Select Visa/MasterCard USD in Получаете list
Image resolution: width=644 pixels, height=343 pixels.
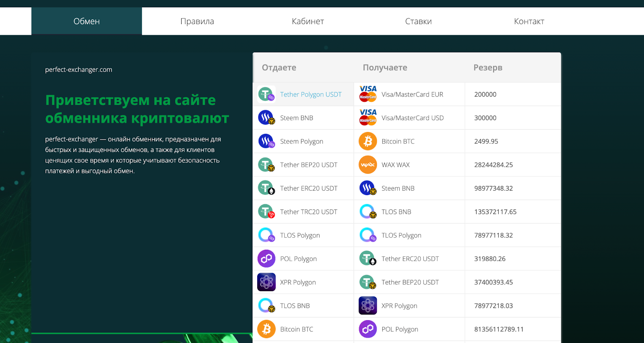coord(412,118)
